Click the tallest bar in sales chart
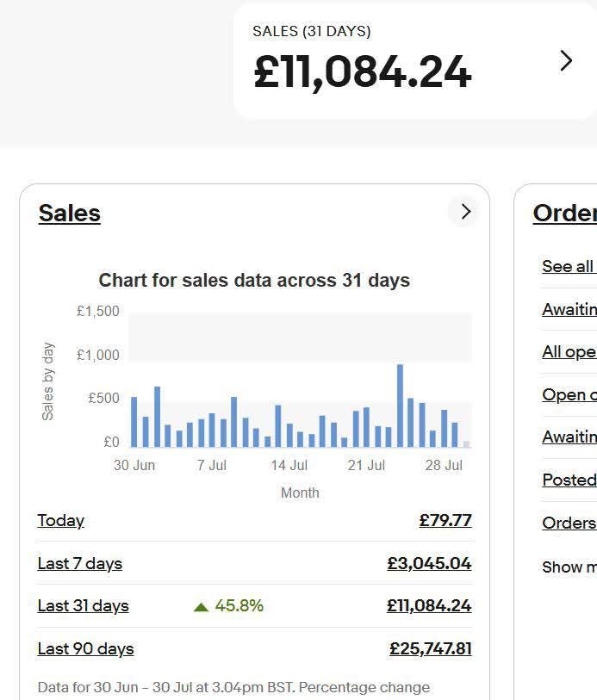The image size is (597, 700). coord(400,405)
